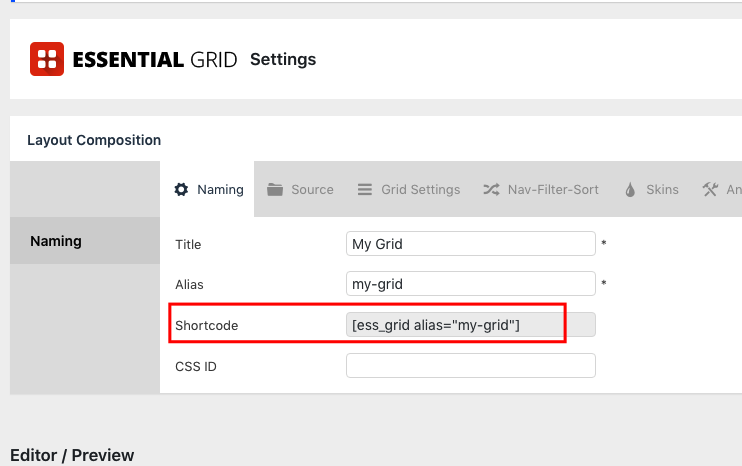742x466 pixels.
Task: Click the droplet icon for Skins
Action: 630,190
